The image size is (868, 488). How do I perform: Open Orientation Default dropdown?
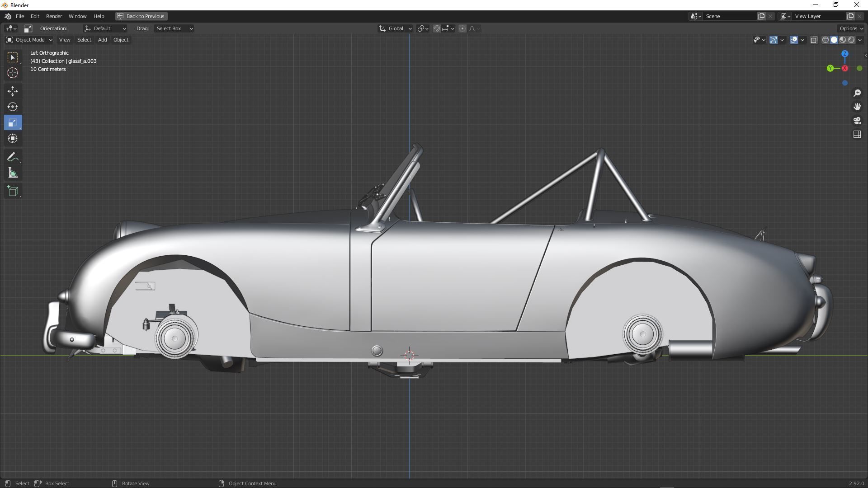(105, 28)
